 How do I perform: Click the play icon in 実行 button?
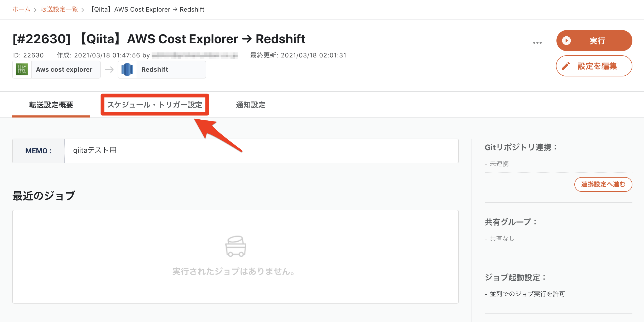point(566,41)
